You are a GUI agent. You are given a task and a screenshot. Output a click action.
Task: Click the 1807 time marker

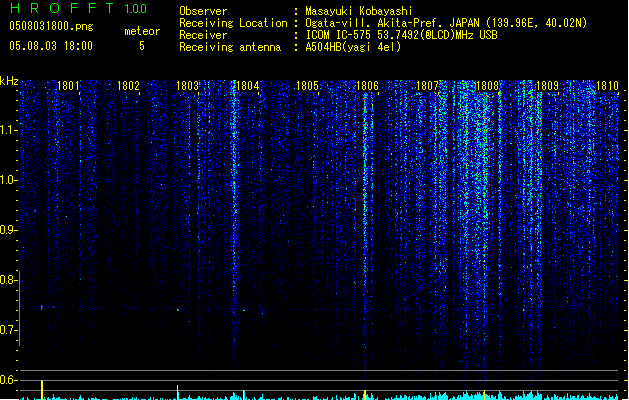pos(428,86)
